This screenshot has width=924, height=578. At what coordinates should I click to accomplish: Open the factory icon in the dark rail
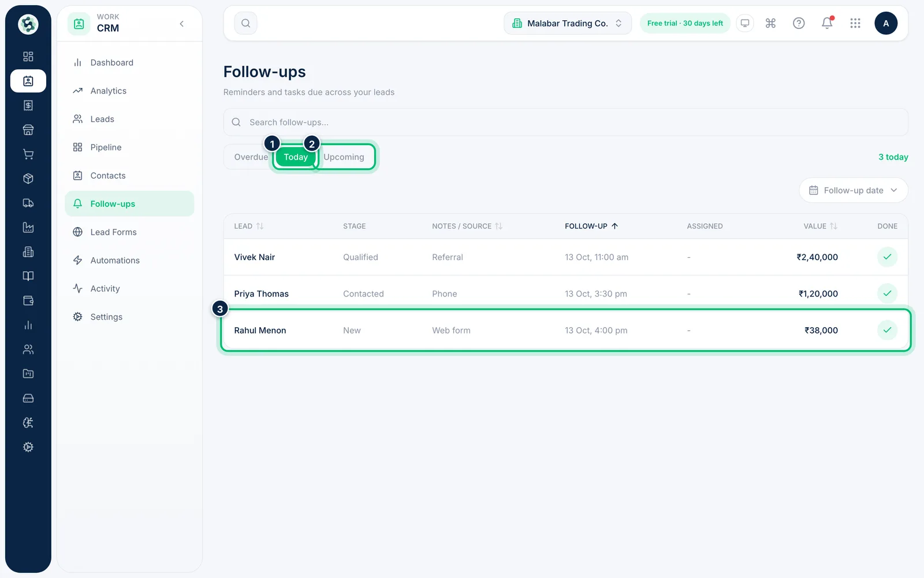click(28, 227)
